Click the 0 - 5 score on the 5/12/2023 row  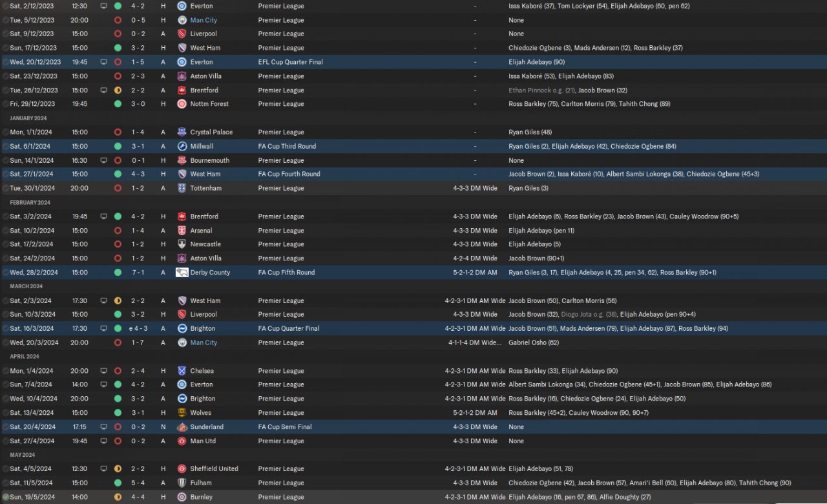click(138, 20)
